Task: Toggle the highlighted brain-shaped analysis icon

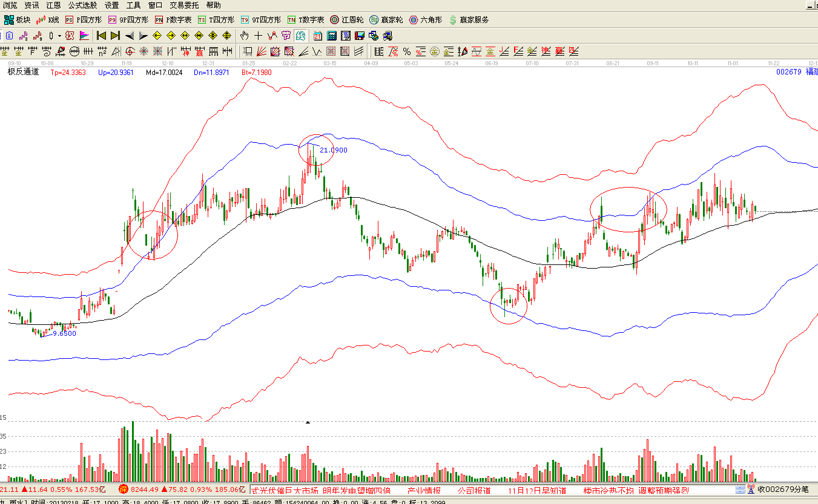Action: click(300, 36)
